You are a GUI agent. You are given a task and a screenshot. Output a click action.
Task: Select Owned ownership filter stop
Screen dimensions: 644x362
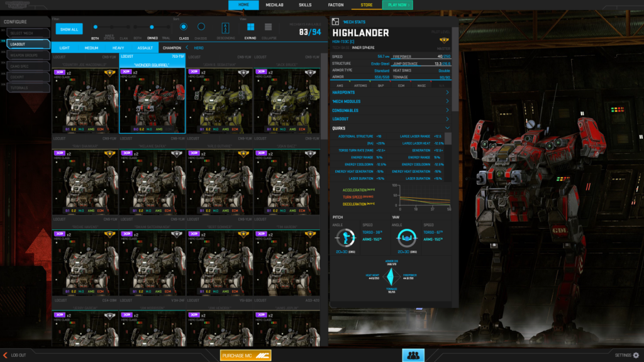point(152,27)
